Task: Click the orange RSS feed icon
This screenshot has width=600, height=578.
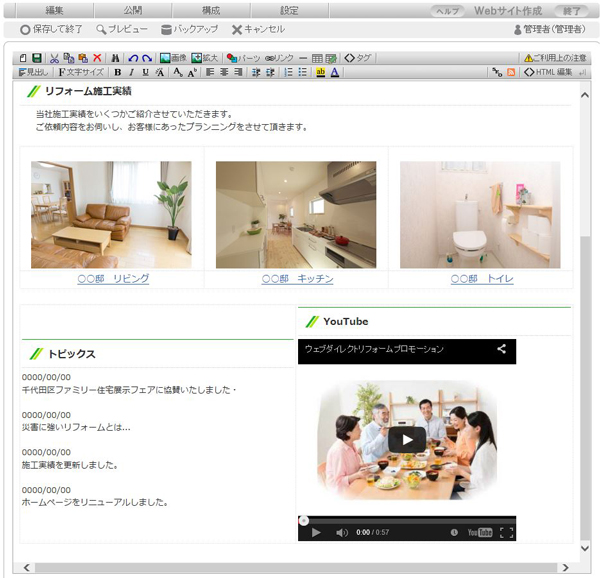Action: pos(511,72)
